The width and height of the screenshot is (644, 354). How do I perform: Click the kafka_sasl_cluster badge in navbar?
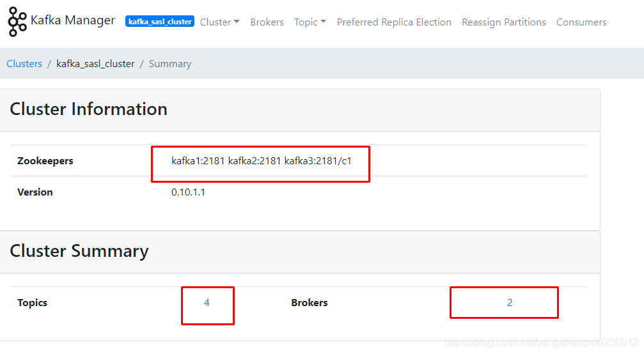tap(160, 21)
